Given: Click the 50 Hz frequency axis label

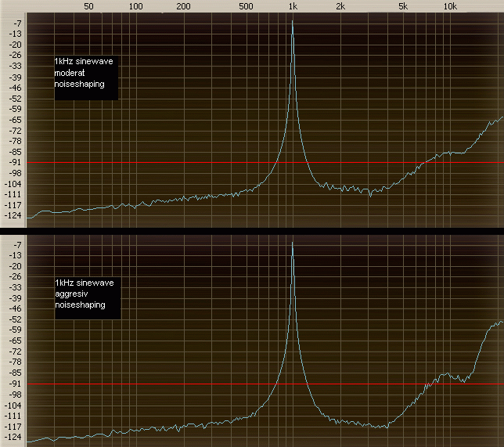Looking at the screenshot, I should coord(88,6).
